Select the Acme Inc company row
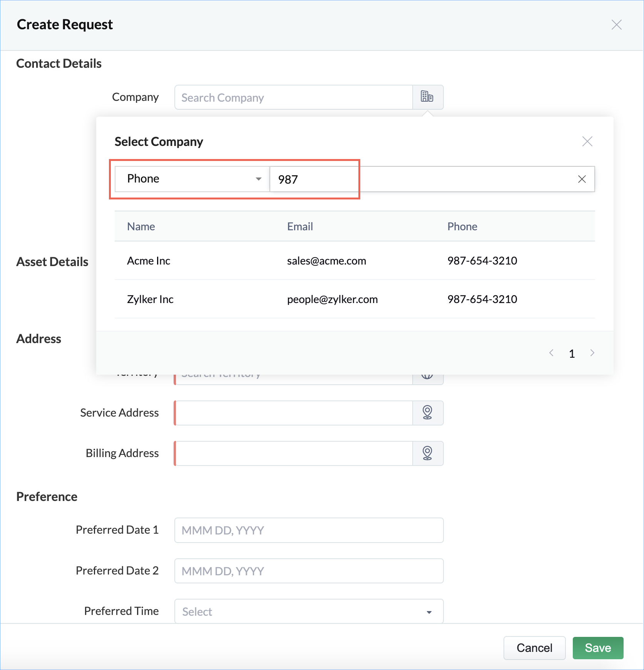 [x=149, y=261]
